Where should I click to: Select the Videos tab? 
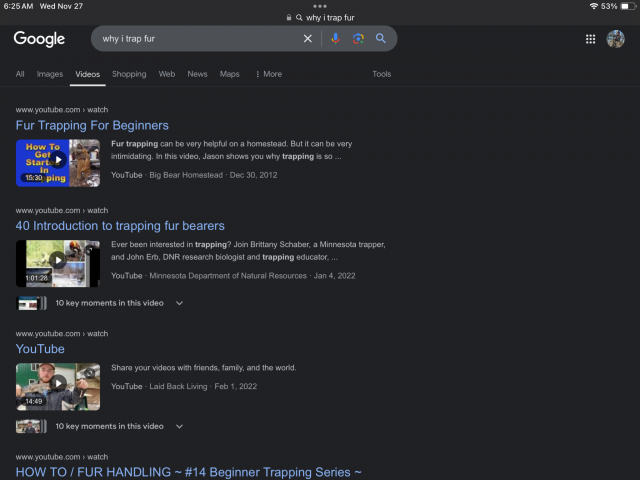tap(87, 74)
